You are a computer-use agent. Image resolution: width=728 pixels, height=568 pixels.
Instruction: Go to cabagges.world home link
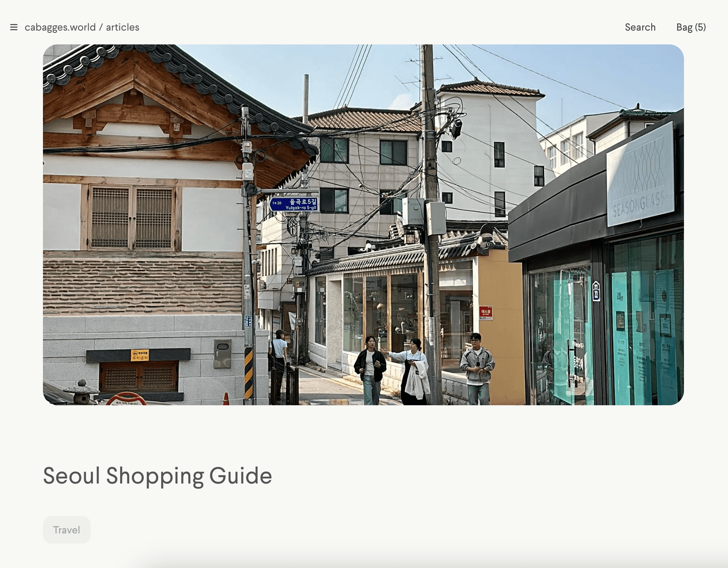click(60, 27)
